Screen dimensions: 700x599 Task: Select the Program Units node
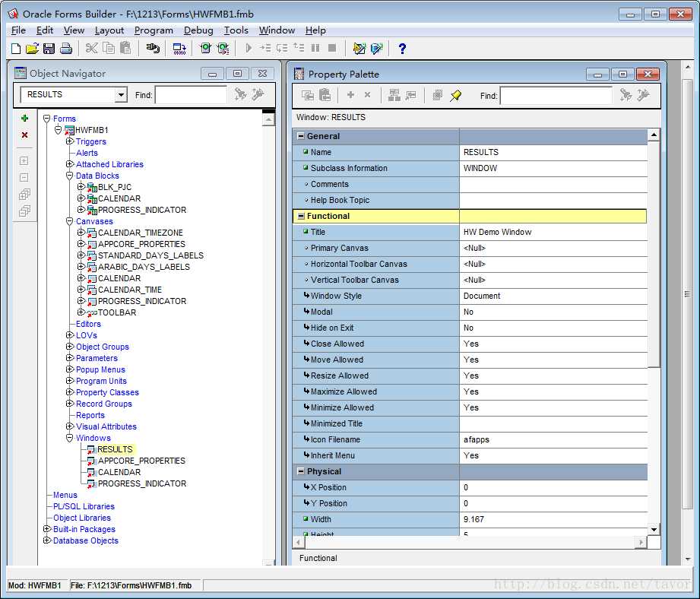[x=101, y=381]
